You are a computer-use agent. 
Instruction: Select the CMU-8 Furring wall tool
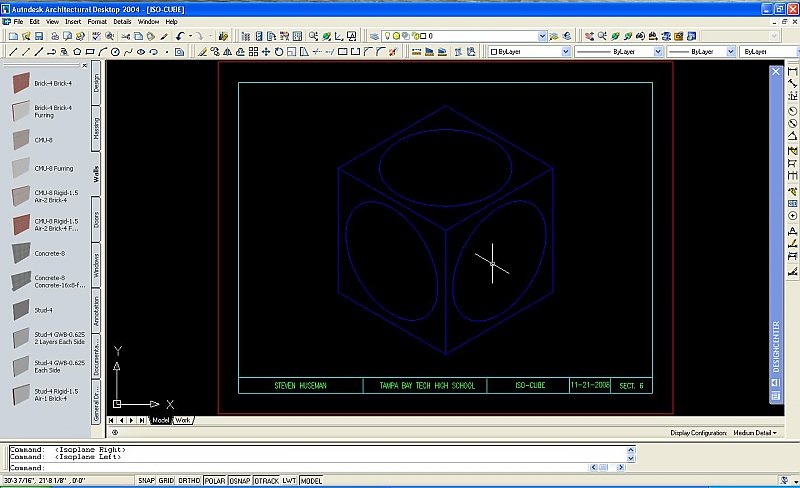[x=43, y=168]
